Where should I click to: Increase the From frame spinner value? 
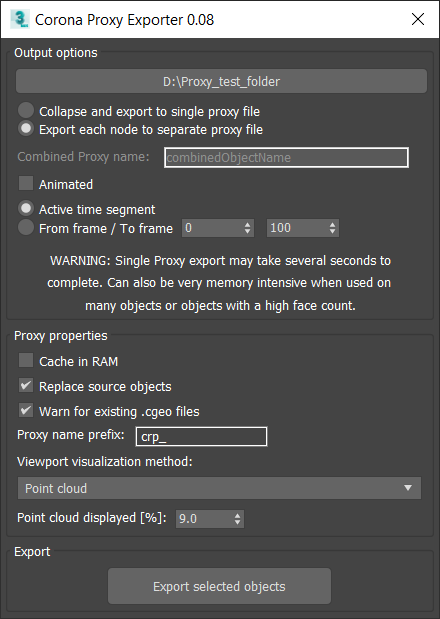(247, 224)
